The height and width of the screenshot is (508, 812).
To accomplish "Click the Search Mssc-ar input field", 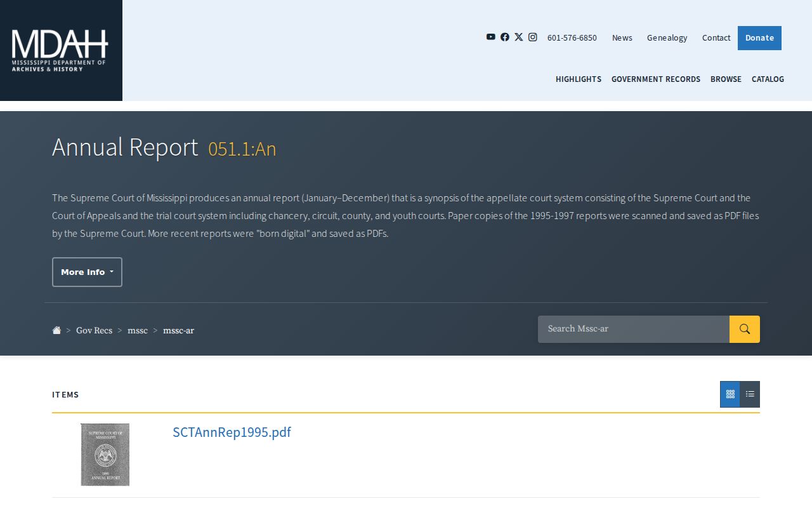I will tap(634, 329).
